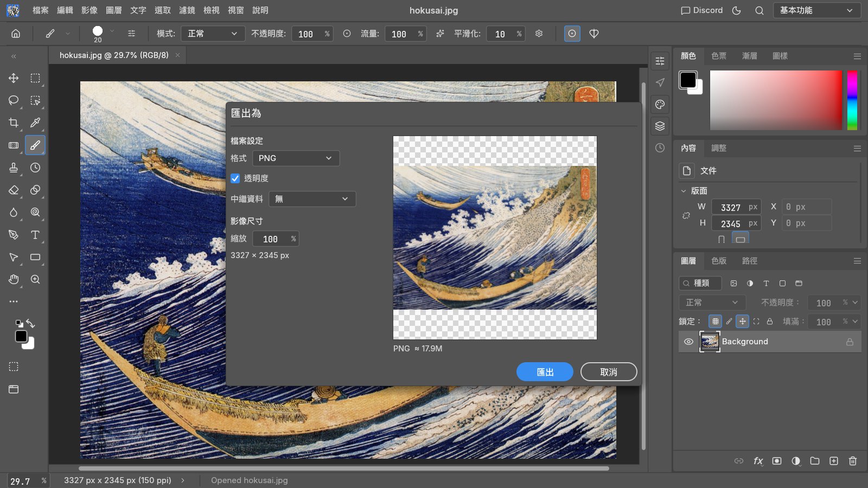Toggle pressure for size button in options bar
868x488 pixels.
click(572, 34)
